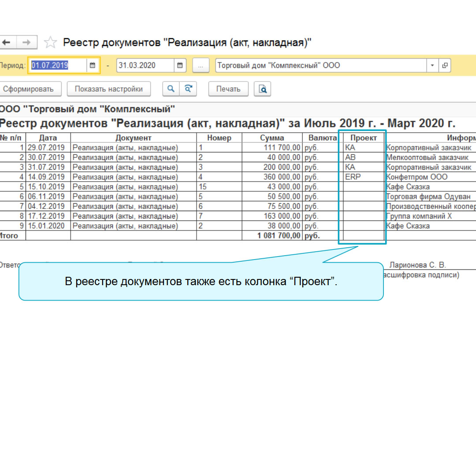The image size is (476, 476).
Task: Click organization field Торговый дом Комплексный
Action: 321,65
